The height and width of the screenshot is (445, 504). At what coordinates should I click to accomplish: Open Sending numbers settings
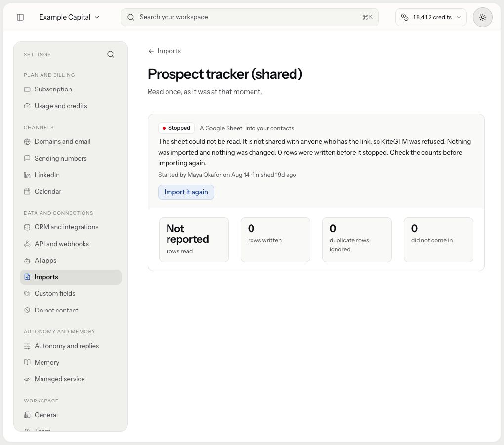click(71, 159)
